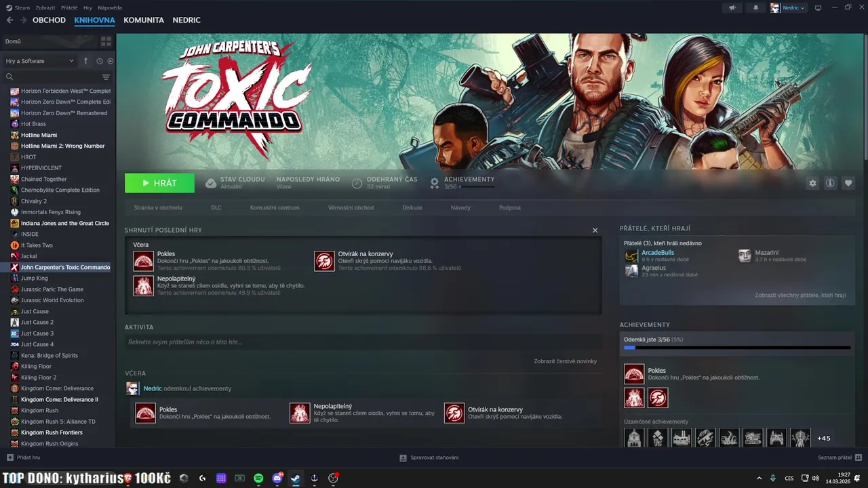Open the Zobrazit menu
This screenshot has width=868, height=488.
click(x=45, y=7)
